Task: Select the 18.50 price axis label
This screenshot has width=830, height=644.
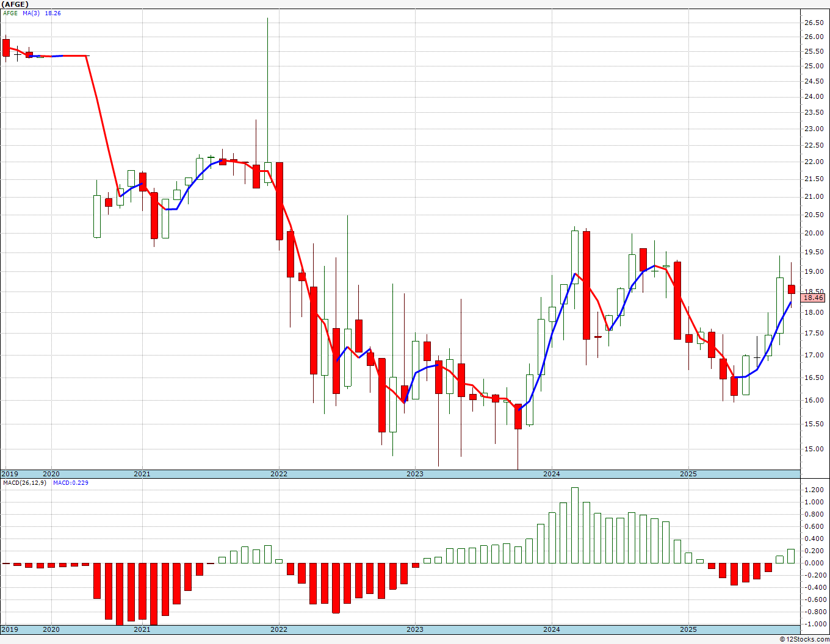Action: click(x=814, y=292)
